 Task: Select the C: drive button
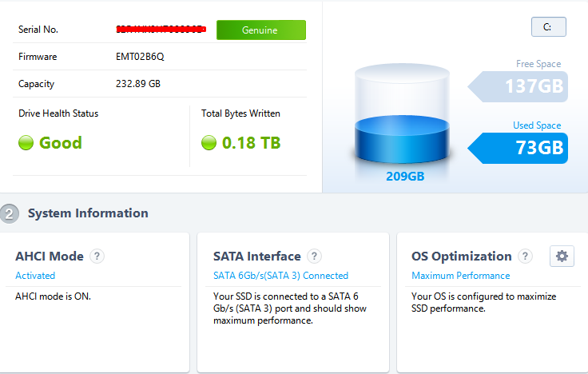click(548, 27)
